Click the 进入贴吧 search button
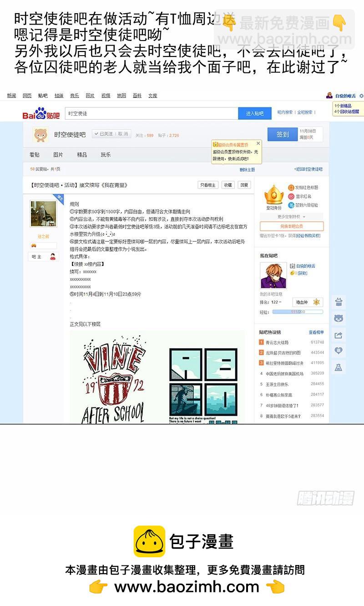Image resolution: width=364 pixels, height=606 pixels. click(255, 113)
